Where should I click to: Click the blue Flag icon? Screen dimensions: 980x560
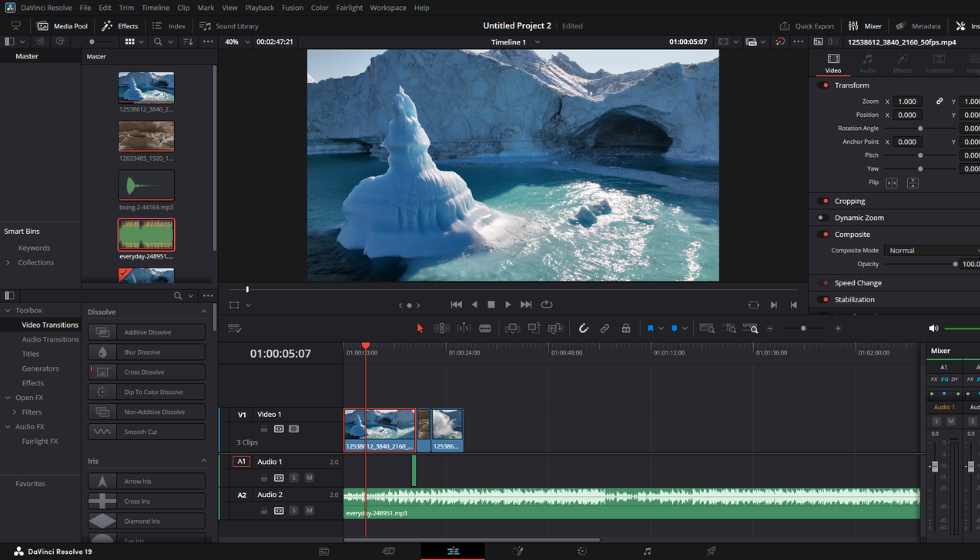pos(650,328)
